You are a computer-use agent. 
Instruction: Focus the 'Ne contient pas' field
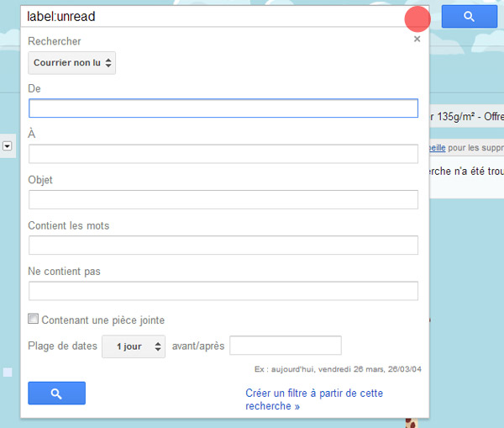(223, 291)
